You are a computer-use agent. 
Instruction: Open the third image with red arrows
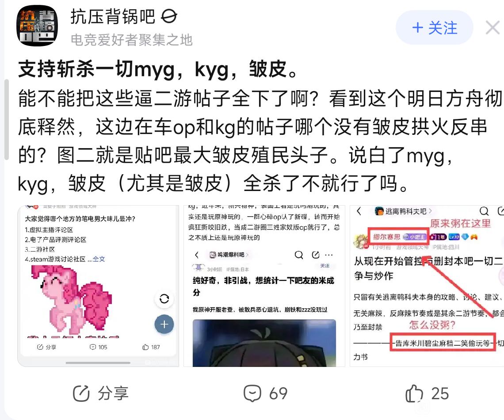pyautogui.click(x=427, y=286)
